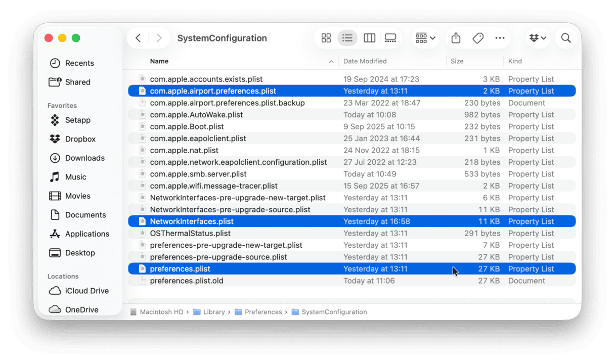The width and height of the screenshot is (615, 364).
Task: Sort by the Size column header
Action: click(457, 61)
